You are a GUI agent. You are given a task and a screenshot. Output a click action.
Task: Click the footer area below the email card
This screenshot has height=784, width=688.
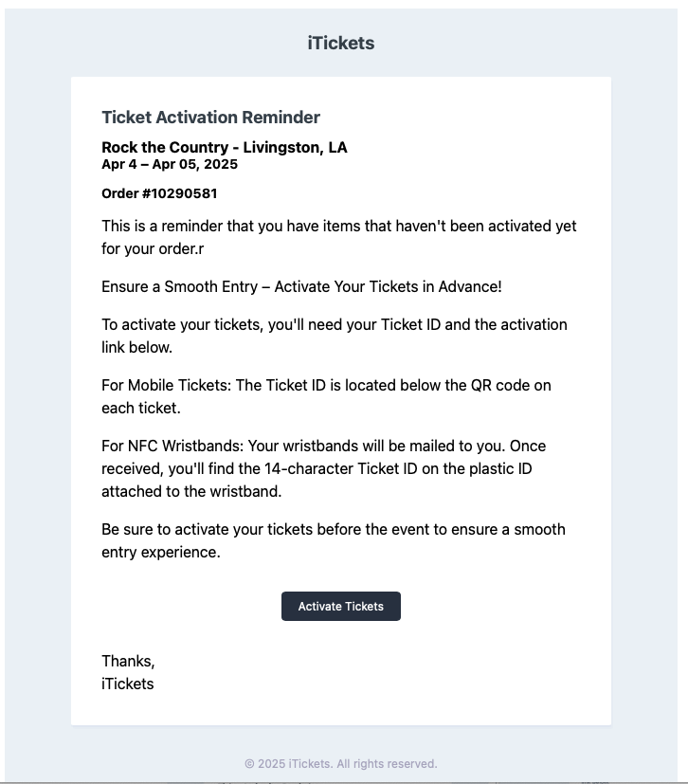(x=341, y=749)
